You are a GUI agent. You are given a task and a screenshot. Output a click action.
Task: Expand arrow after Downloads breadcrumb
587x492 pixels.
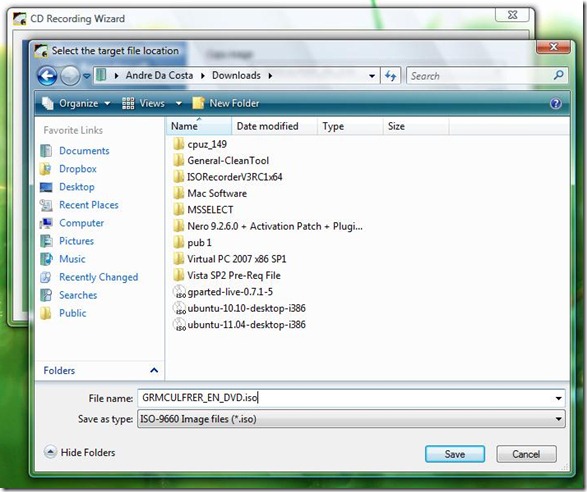click(x=270, y=76)
